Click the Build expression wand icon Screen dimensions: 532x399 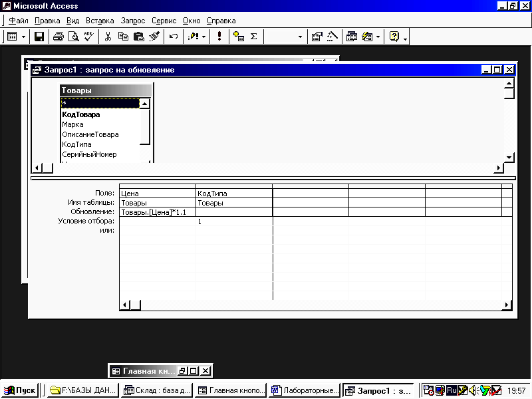click(x=332, y=37)
